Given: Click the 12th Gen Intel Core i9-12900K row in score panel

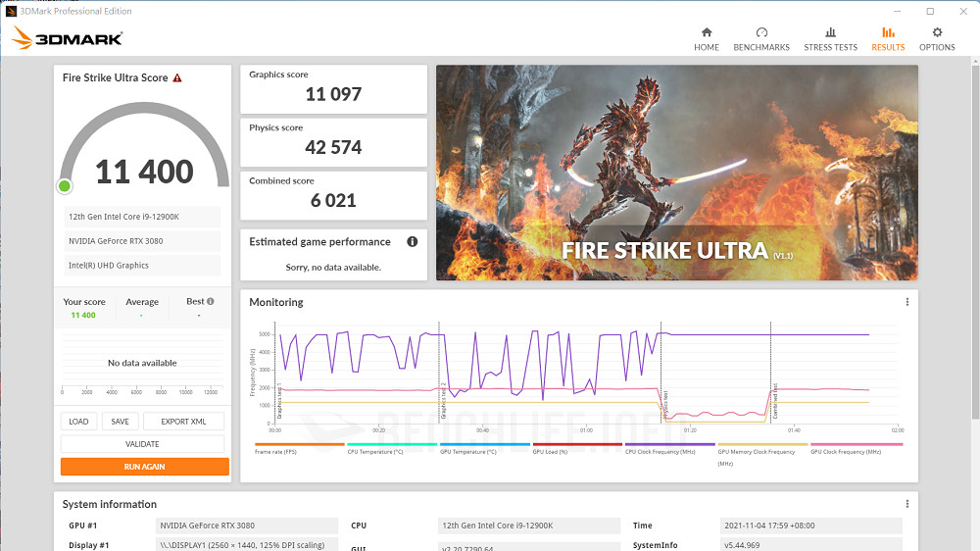Looking at the screenshot, I should coord(142,217).
